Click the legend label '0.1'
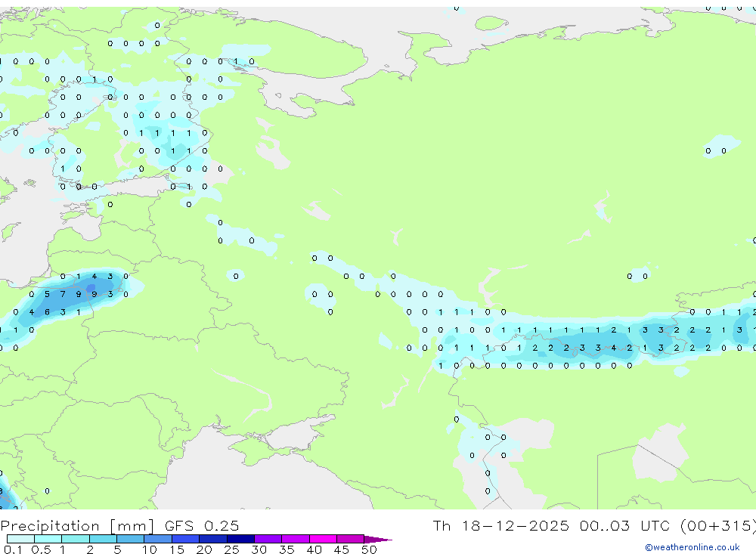This screenshot has width=756, height=554. coord(13,549)
